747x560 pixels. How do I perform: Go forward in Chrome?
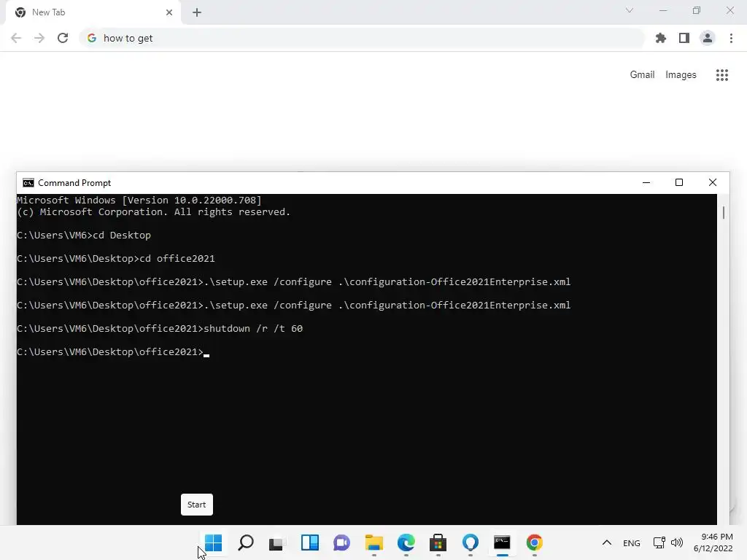click(39, 38)
